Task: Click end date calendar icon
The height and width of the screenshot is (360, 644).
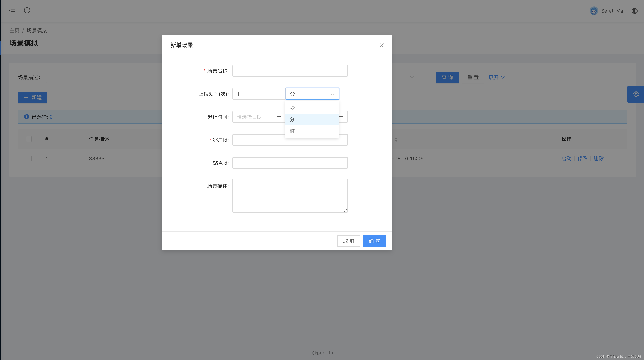Action: click(x=341, y=117)
